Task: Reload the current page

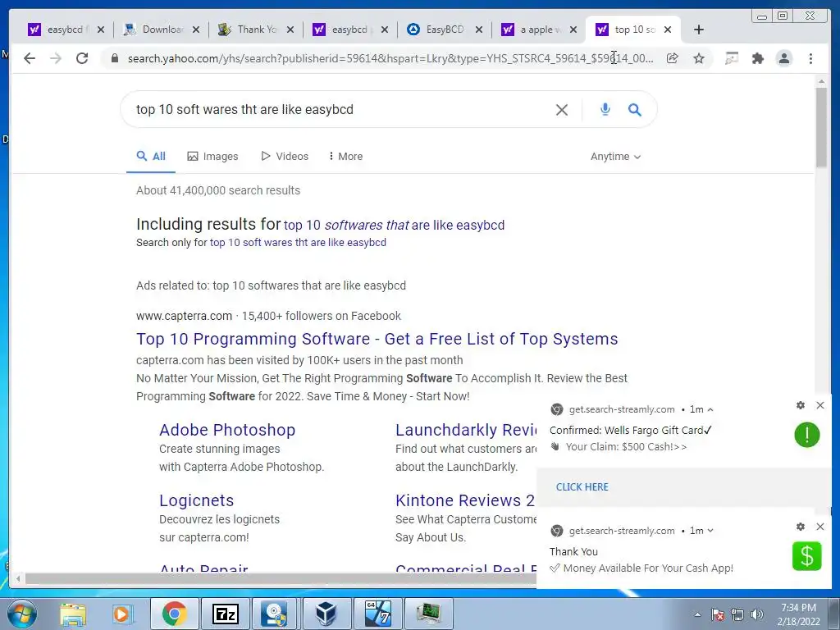Action: coord(82,58)
